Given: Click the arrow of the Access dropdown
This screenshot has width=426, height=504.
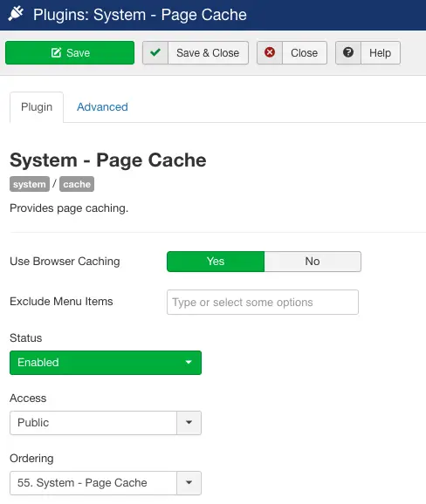Looking at the screenshot, I should (x=189, y=423).
